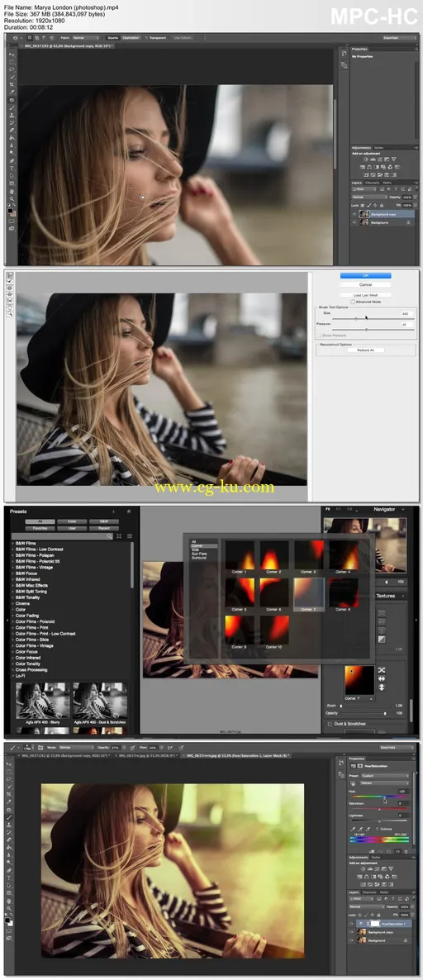Select the Crop tool in top Photoshop toolbar
Screen dimensions: 423x980
point(12,84)
